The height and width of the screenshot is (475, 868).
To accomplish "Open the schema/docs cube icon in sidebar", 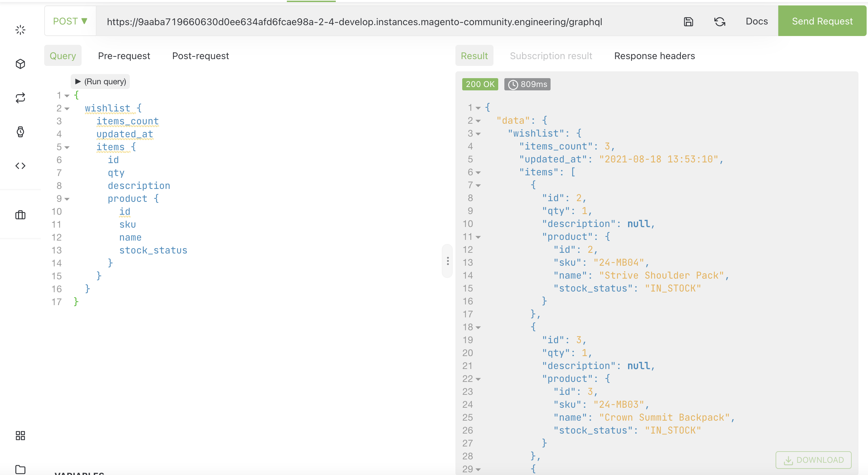I will point(20,64).
